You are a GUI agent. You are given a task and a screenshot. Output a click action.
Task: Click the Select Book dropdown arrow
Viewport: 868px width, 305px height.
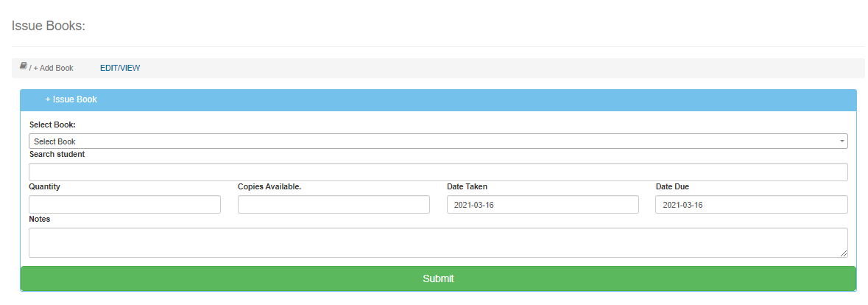click(841, 141)
